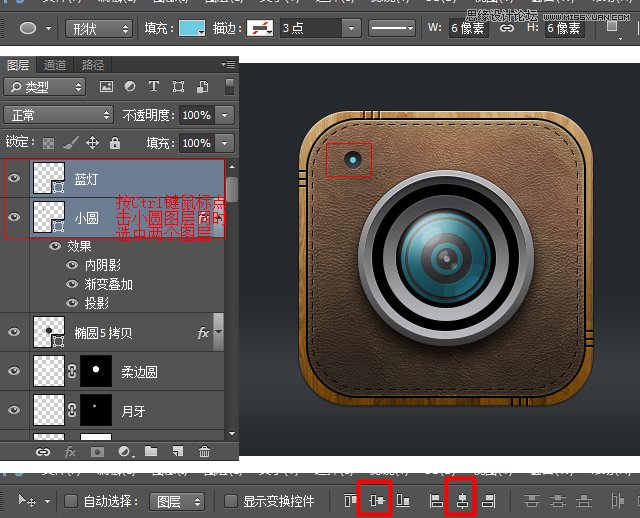Open the 正常 blend mode dropdown
Screen dimensions: 640x518
coord(58,115)
